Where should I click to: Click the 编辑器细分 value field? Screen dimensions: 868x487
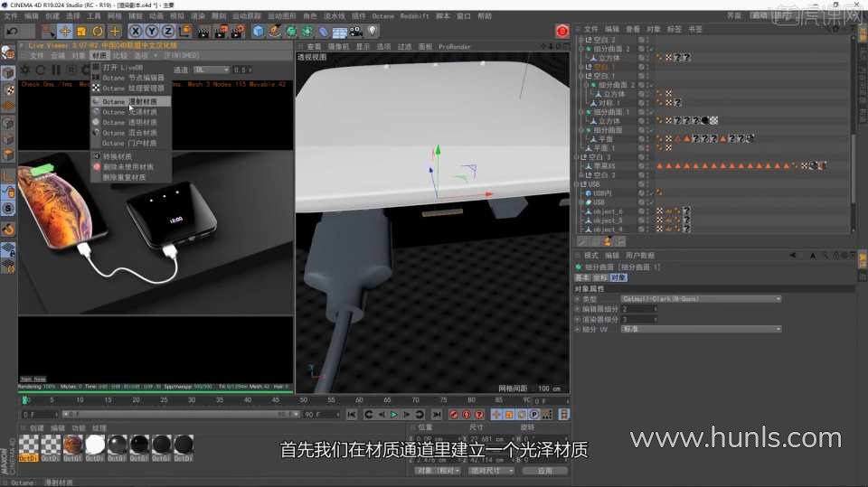(639, 309)
